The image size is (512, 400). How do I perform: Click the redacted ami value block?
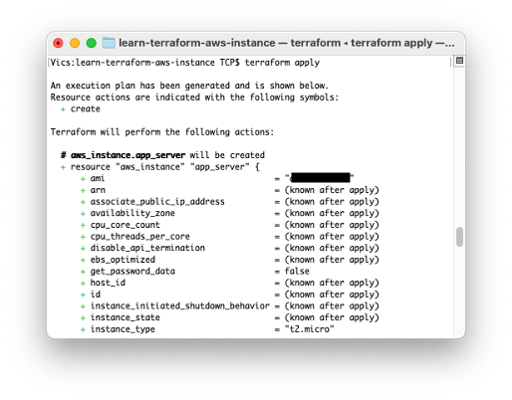tap(320, 178)
